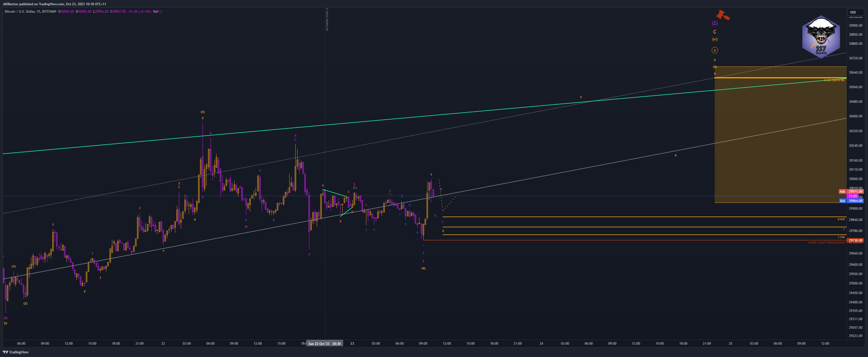Click the 30900.00 price axis label
This screenshot has height=357, width=868.
[x=856, y=26]
